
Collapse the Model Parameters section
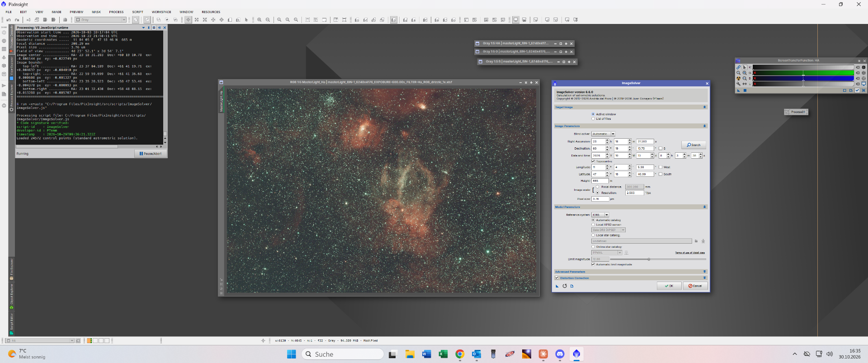pyautogui.click(x=704, y=207)
